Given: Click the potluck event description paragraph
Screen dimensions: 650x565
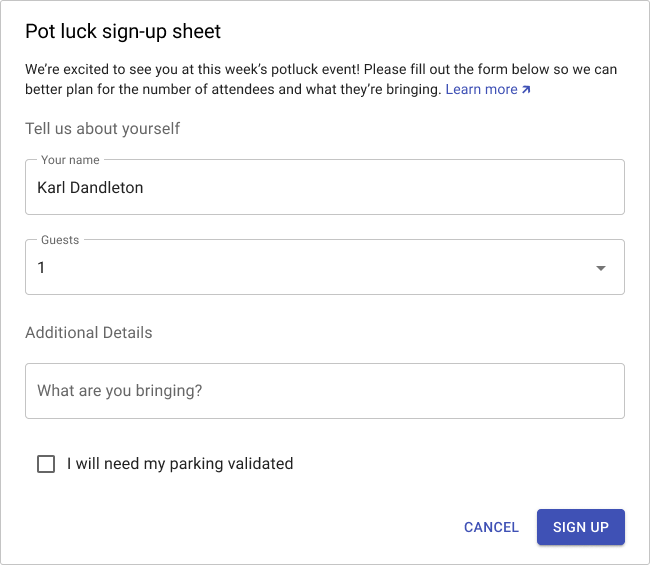Looking at the screenshot, I should coord(321,79).
